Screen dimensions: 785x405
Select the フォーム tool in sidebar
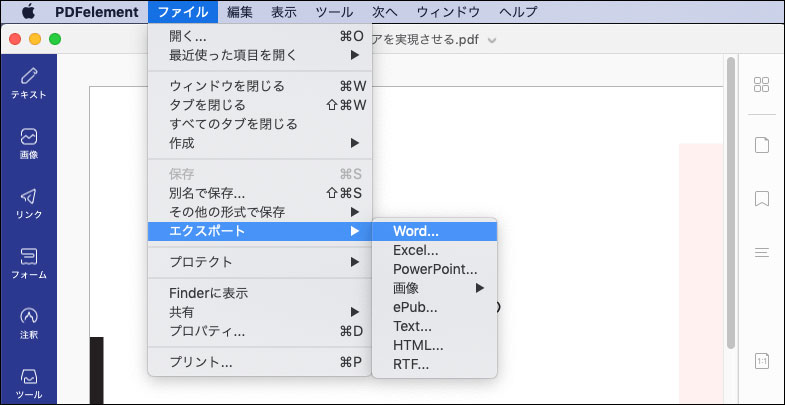(x=29, y=264)
